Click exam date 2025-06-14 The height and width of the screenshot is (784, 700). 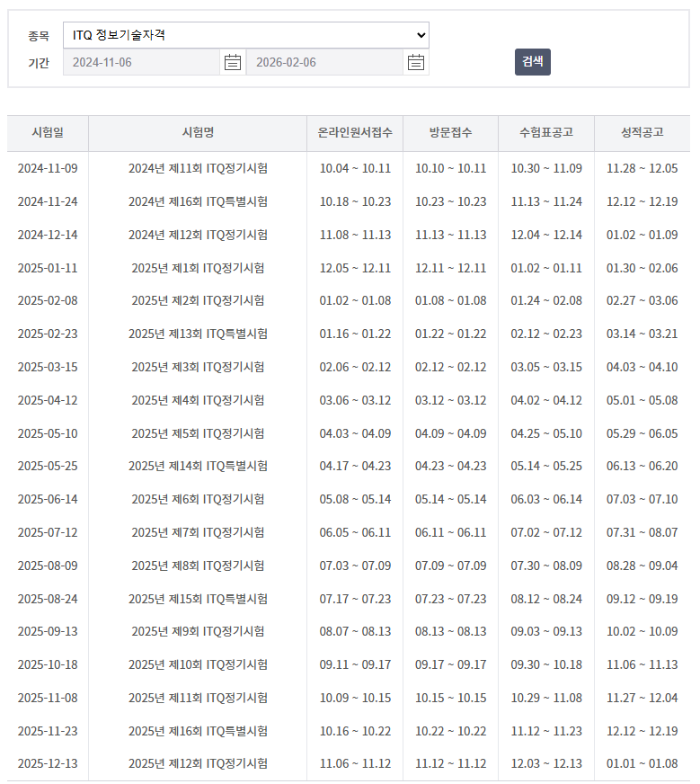tap(48, 499)
